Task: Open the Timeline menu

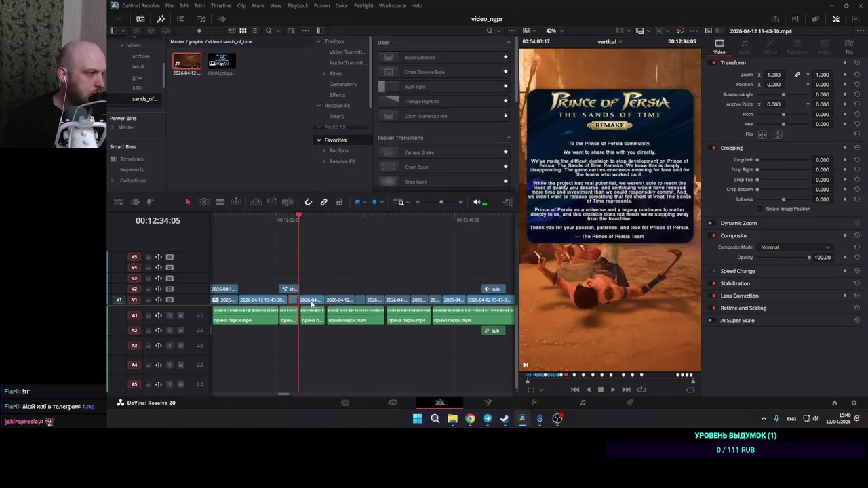Action: pos(220,5)
